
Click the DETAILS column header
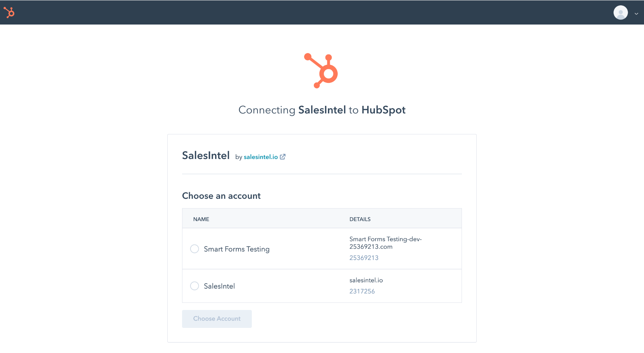pos(360,219)
